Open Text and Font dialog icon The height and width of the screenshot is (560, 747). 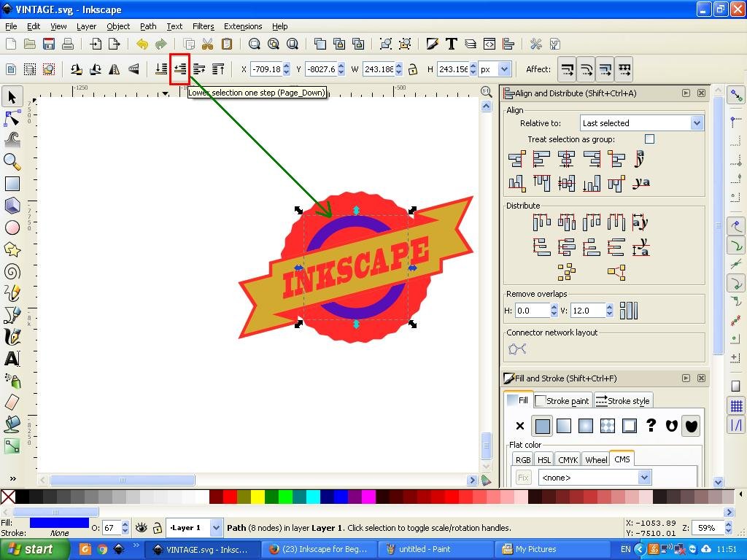pos(451,44)
